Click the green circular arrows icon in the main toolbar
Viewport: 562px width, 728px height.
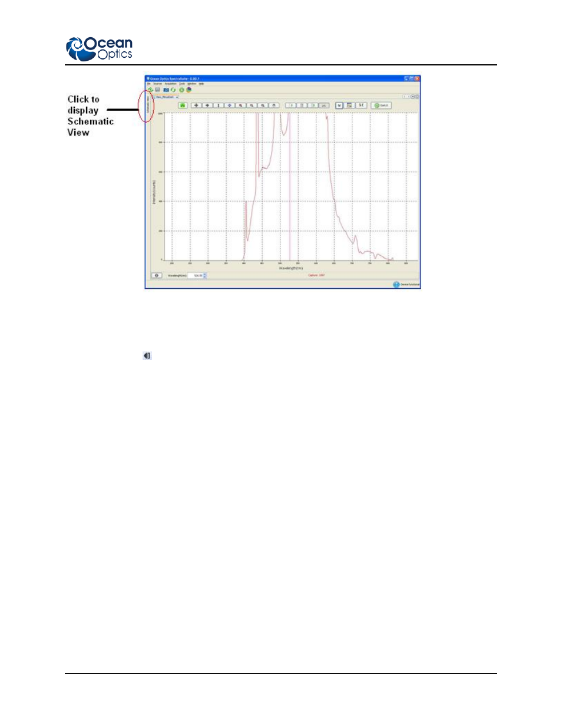tap(173, 90)
